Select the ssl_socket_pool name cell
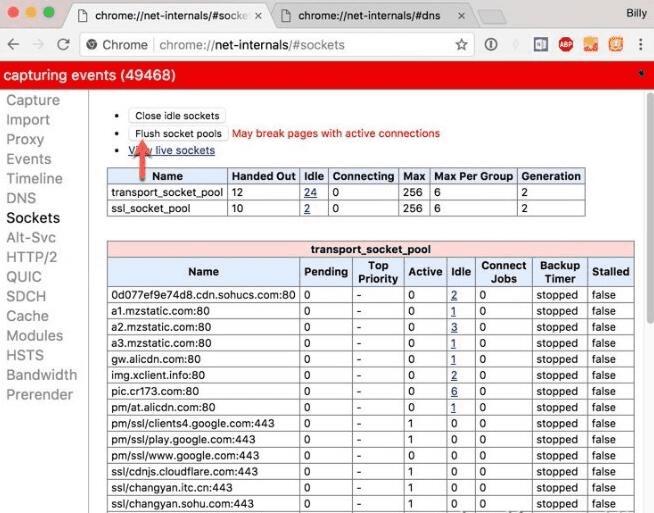Screen dimensions: 654x513 click(167, 208)
